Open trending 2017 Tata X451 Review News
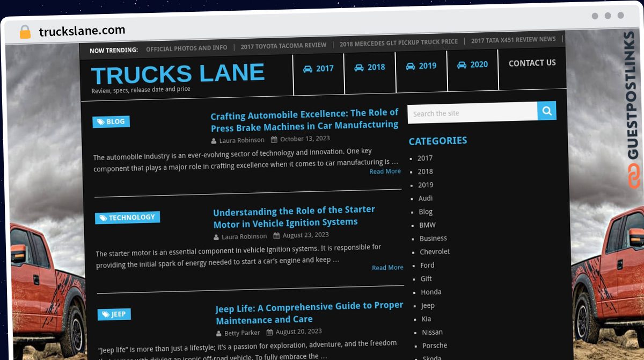644x360 pixels. (514, 40)
